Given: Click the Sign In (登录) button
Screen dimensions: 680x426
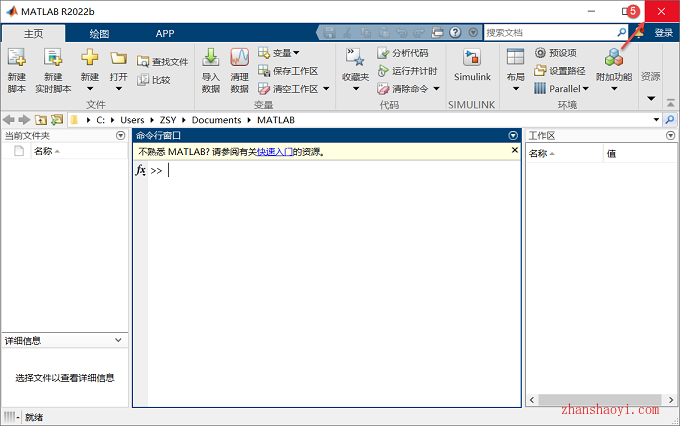Looking at the screenshot, I should click(x=664, y=33).
